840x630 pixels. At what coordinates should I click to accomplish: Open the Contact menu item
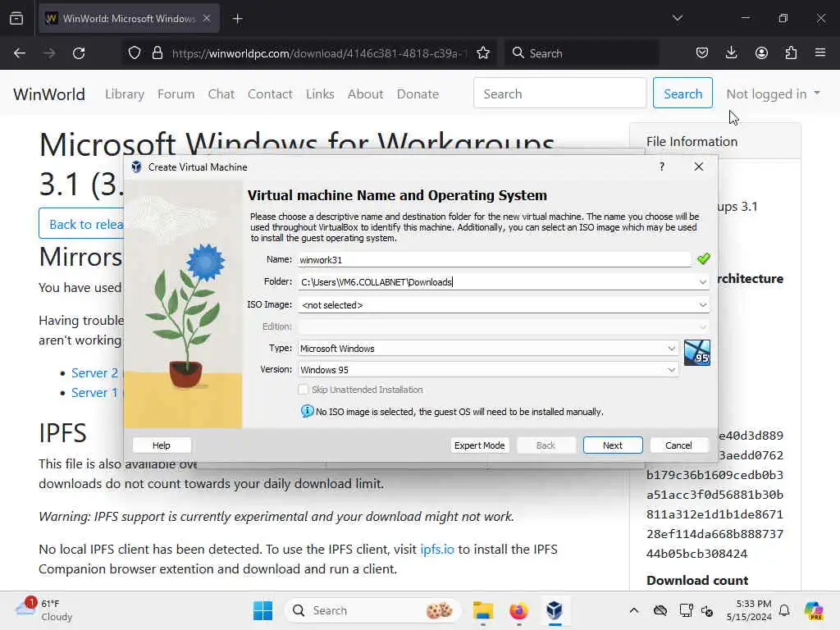(270, 94)
